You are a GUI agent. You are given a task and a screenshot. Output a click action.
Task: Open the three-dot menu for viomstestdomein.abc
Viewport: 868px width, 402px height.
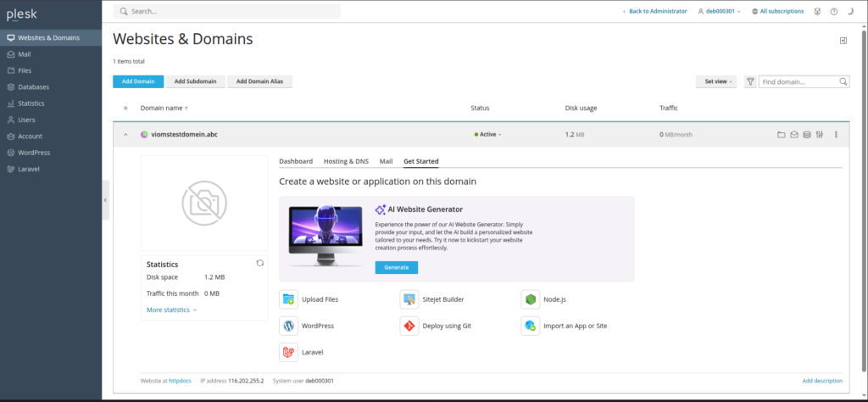point(836,135)
